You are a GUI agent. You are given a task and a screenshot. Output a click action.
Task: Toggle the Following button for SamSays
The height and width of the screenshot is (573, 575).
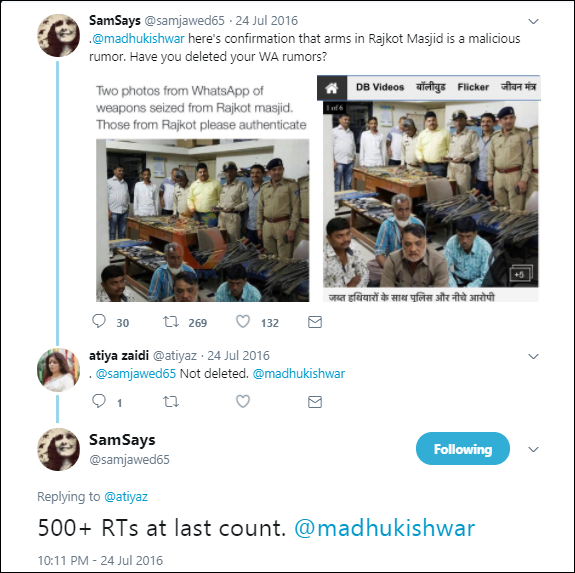tap(463, 449)
